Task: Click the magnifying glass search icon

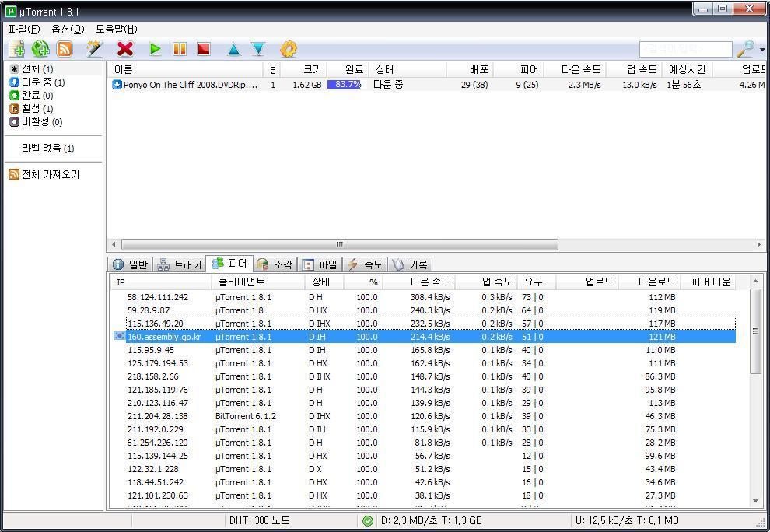Action: click(x=745, y=49)
